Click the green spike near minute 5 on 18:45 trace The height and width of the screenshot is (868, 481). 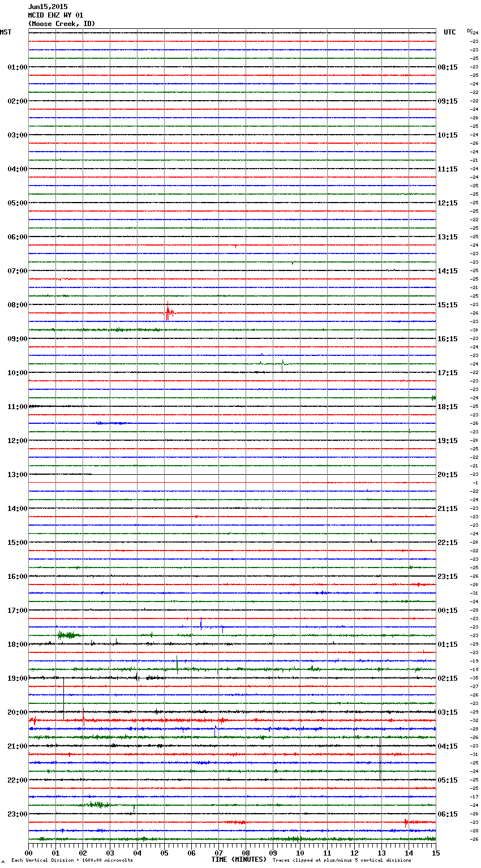pyautogui.click(x=177, y=664)
